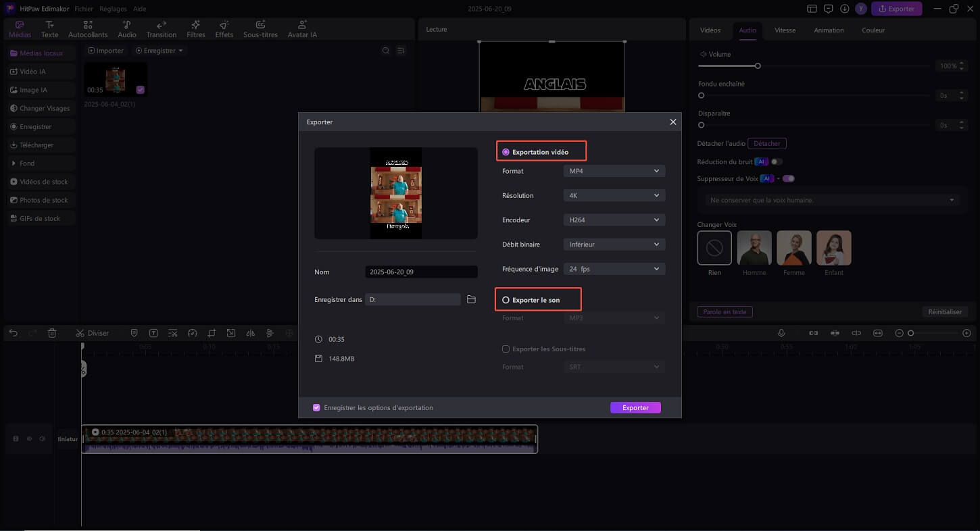
Task: Click the user account avatar Y
Action: (860, 9)
